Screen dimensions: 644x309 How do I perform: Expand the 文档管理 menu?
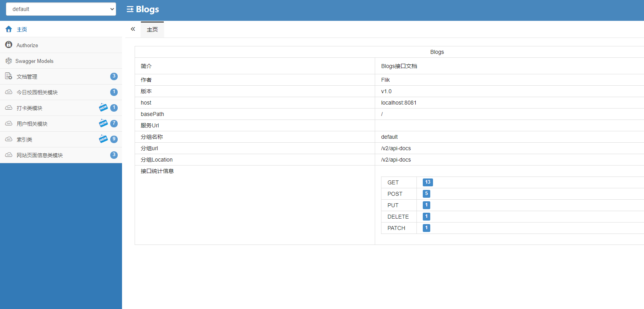click(x=61, y=77)
